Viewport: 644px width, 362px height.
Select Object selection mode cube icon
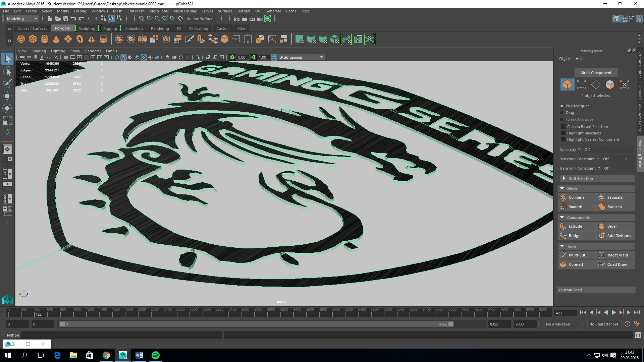pos(567,84)
